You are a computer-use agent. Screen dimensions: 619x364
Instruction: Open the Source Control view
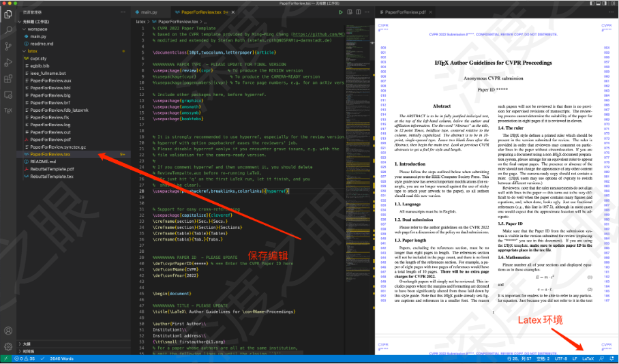(x=8, y=46)
